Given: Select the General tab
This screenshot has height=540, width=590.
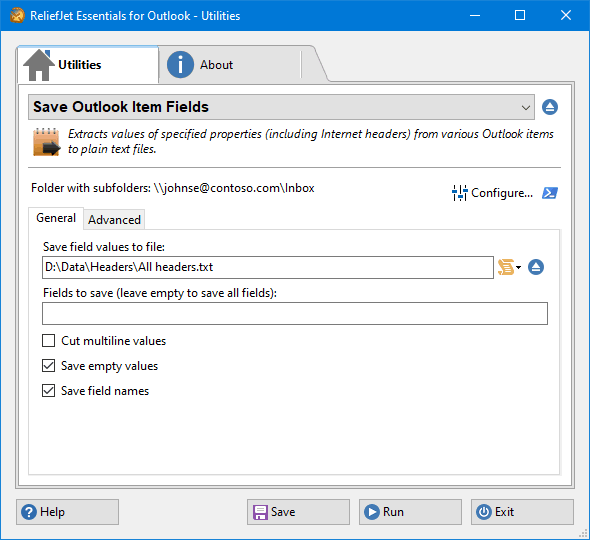Looking at the screenshot, I should point(56,218).
